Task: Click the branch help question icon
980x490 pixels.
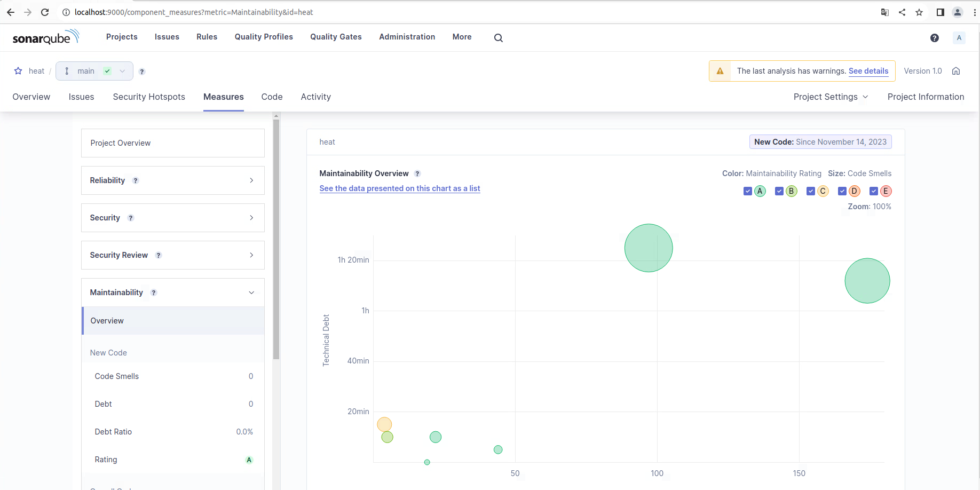Action: [142, 72]
